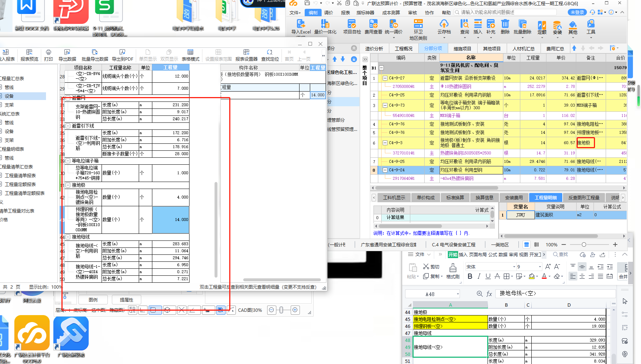Select the 工料机显示 bottom tab
This screenshot has height=364, width=641.
pyautogui.click(x=394, y=198)
